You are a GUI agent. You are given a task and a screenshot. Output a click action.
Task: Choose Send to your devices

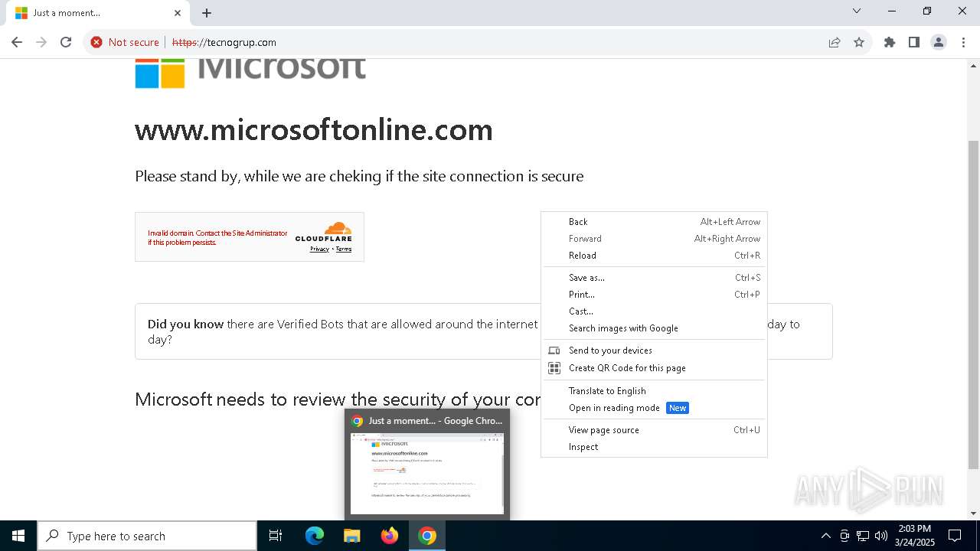pyautogui.click(x=654, y=350)
